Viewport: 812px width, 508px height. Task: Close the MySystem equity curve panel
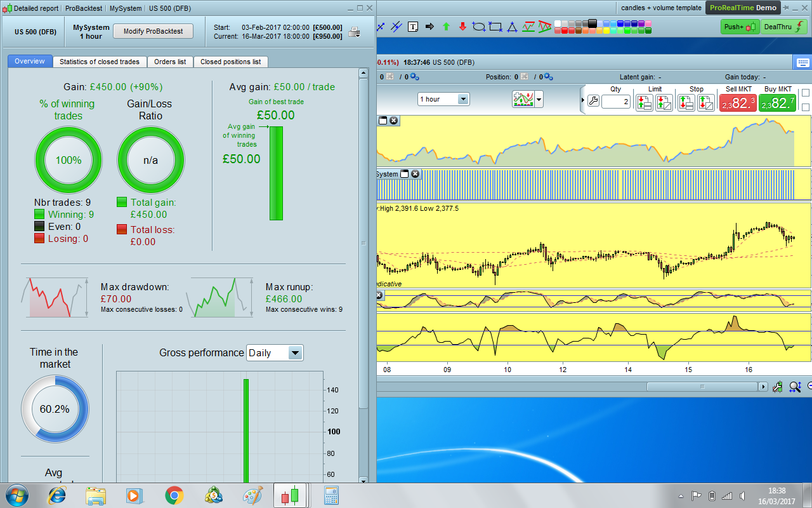pyautogui.click(x=393, y=121)
